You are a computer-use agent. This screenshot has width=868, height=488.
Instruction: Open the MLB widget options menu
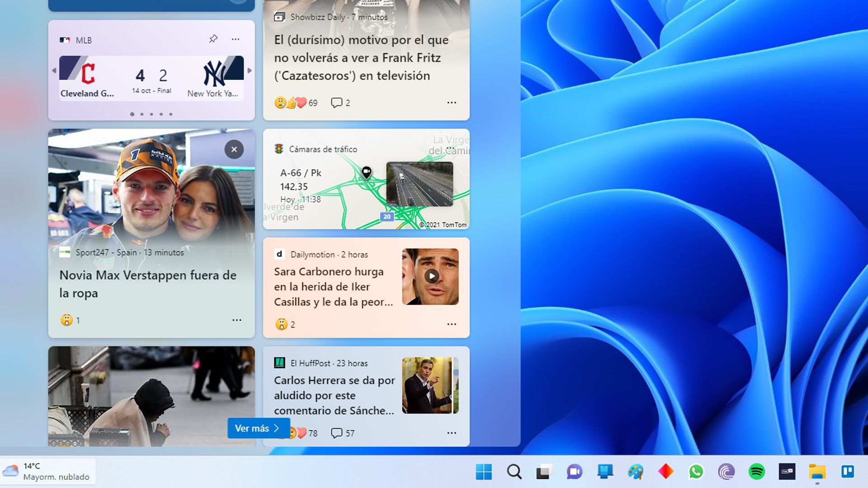point(236,39)
